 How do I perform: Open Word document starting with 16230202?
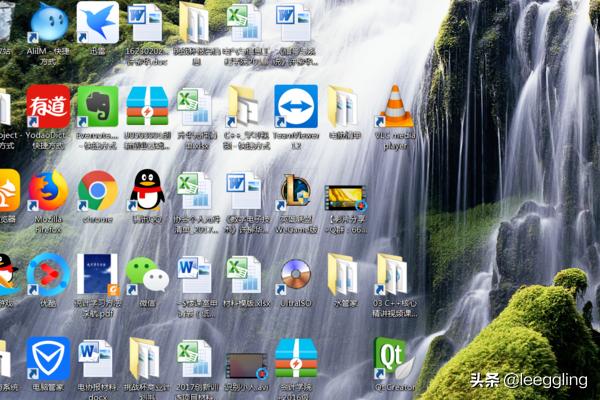145,22
